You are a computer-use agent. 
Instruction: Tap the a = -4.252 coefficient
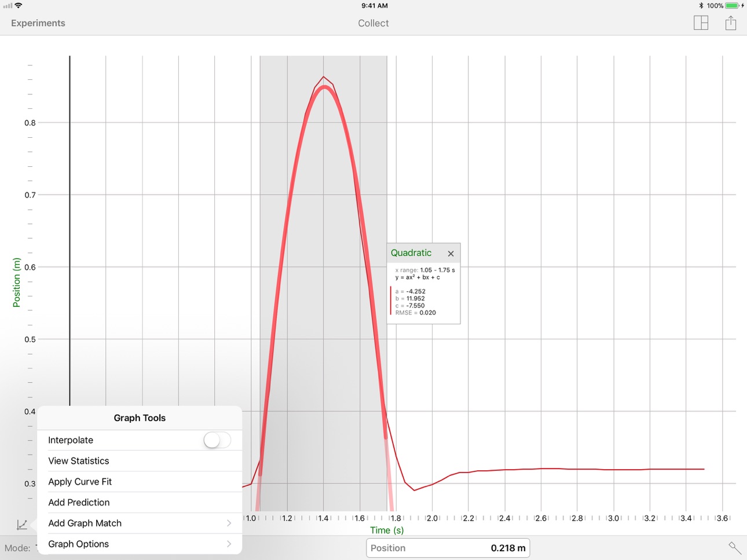coord(411,292)
